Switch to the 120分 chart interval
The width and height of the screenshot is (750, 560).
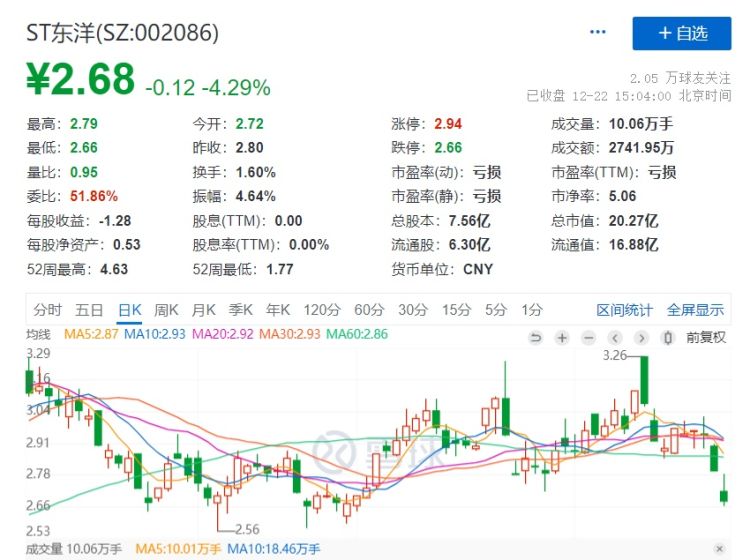322,310
